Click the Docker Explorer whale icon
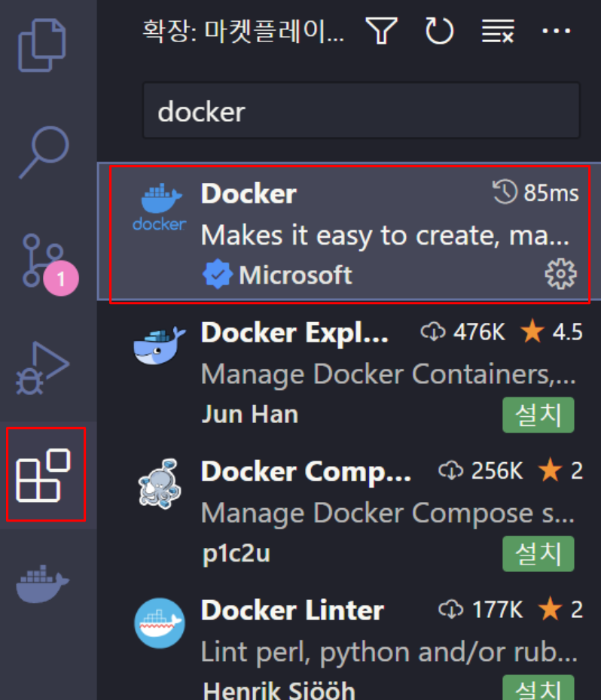The height and width of the screenshot is (700, 601). (x=160, y=345)
